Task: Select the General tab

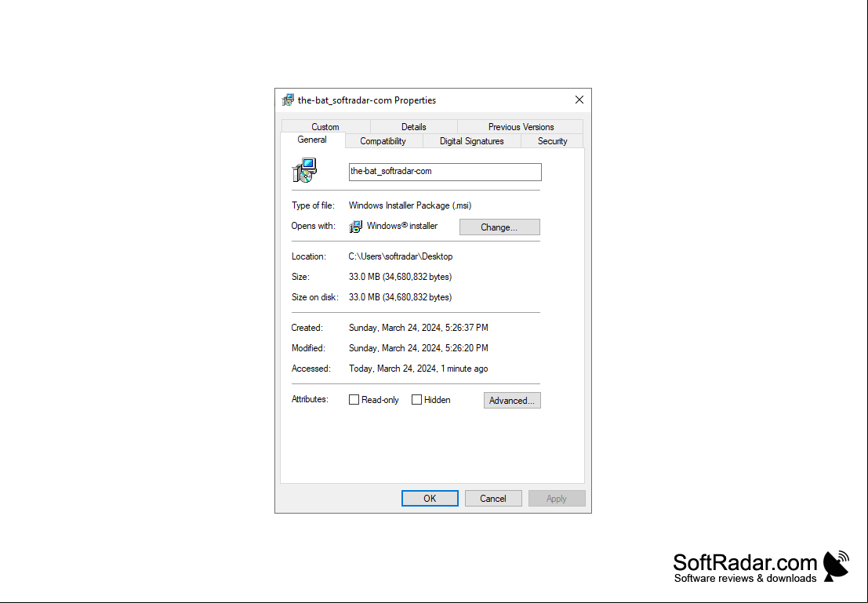Action: (x=312, y=140)
